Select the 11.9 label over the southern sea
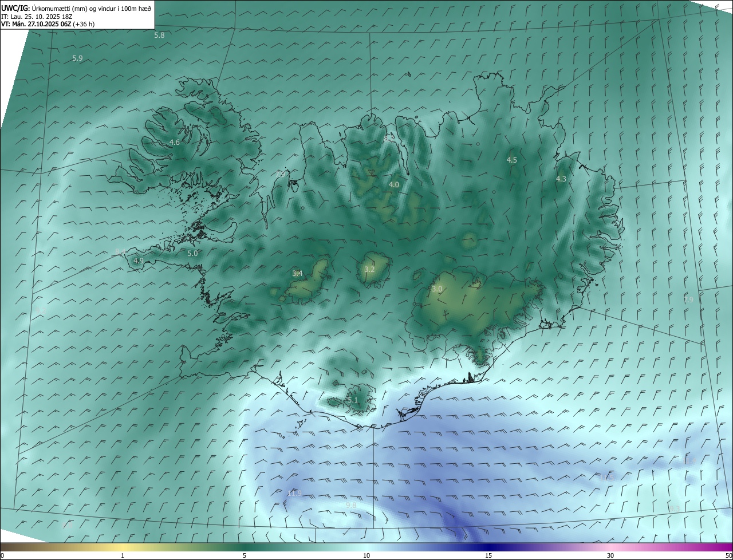The width and height of the screenshot is (733, 560). tap(294, 494)
